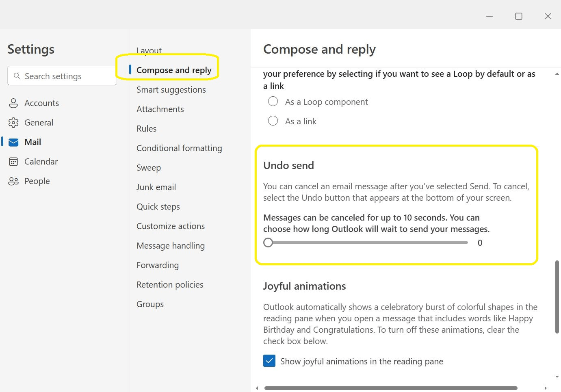Screen dimensions: 561x392
Task: Open the Retention policies section
Action: [x=170, y=285]
